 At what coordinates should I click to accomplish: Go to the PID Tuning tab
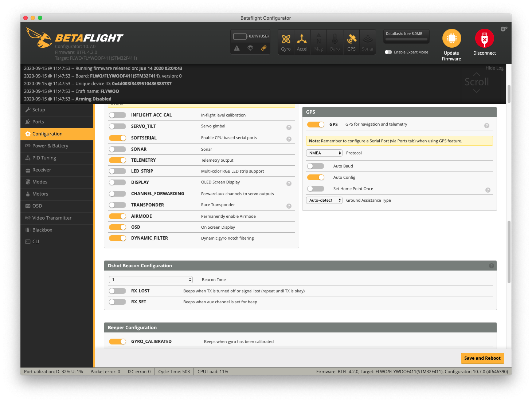57,158
